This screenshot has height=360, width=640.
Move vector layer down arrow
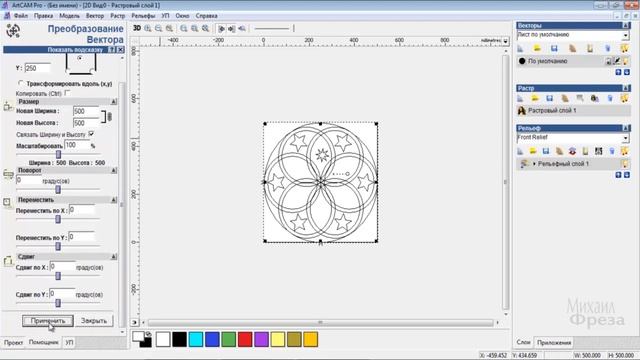(627, 72)
